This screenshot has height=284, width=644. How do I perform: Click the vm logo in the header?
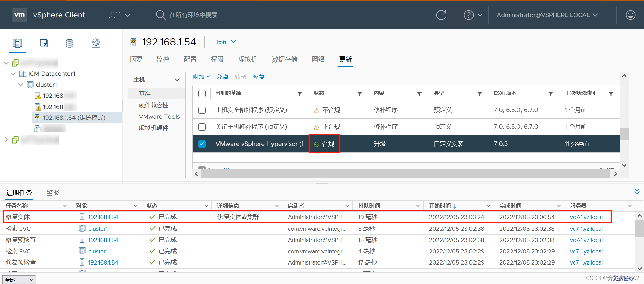tap(20, 15)
